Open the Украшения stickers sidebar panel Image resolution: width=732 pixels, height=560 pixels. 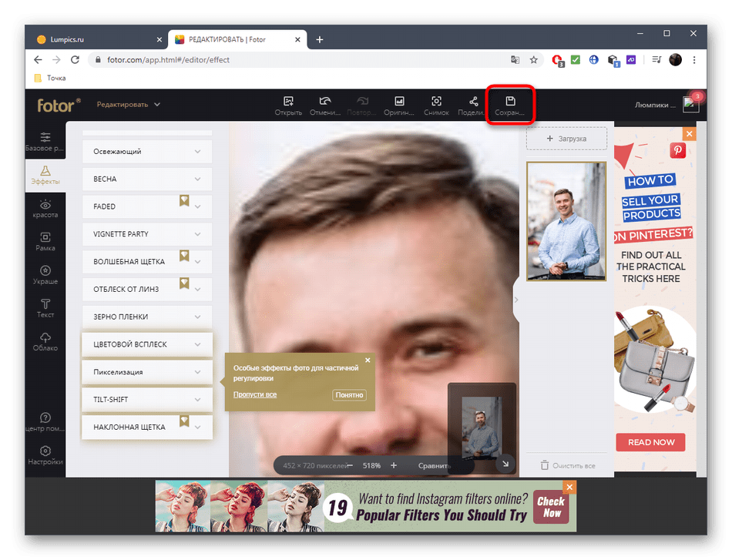pyautogui.click(x=45, y=275)
